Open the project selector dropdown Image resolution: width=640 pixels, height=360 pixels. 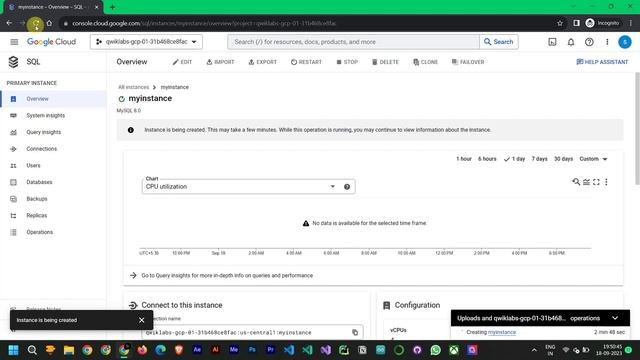point(146,42)
